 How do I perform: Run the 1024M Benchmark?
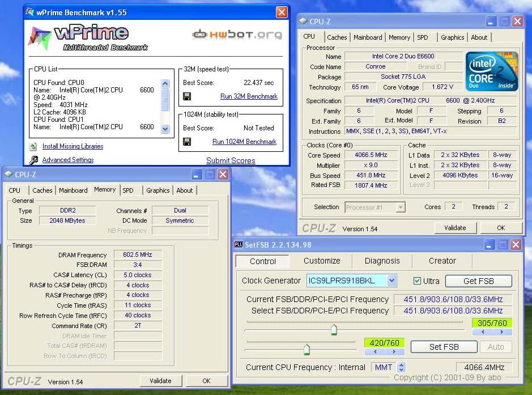(x=244, y=142)
